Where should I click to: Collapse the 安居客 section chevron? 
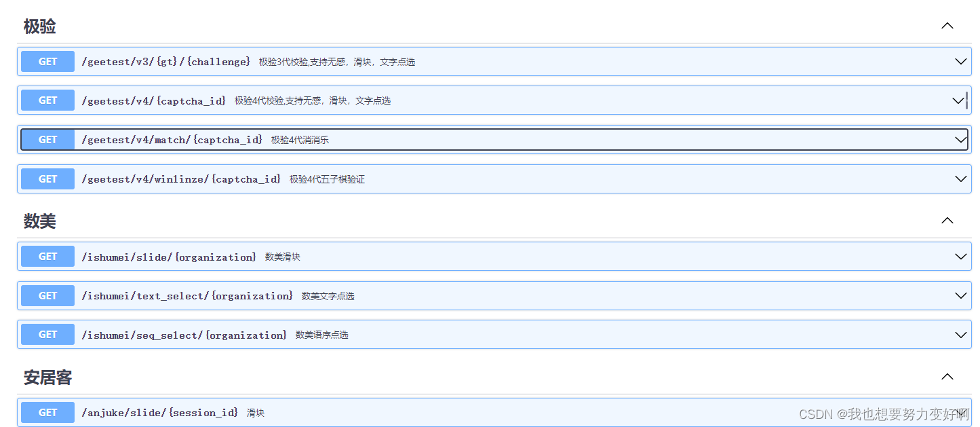click(x=947, y=377)
